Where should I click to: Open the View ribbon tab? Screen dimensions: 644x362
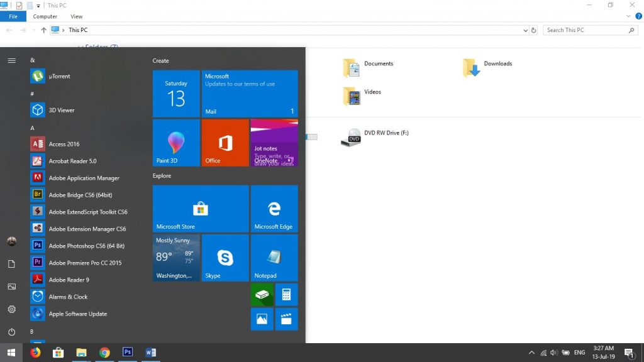76,16
